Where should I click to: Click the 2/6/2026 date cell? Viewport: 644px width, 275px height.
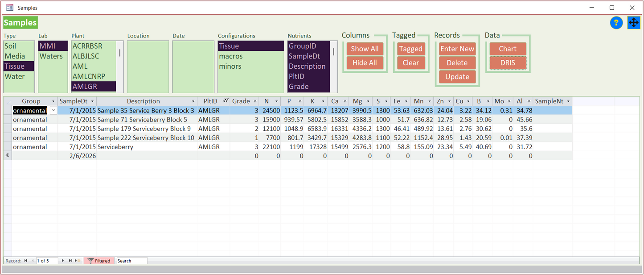point(77,156)
